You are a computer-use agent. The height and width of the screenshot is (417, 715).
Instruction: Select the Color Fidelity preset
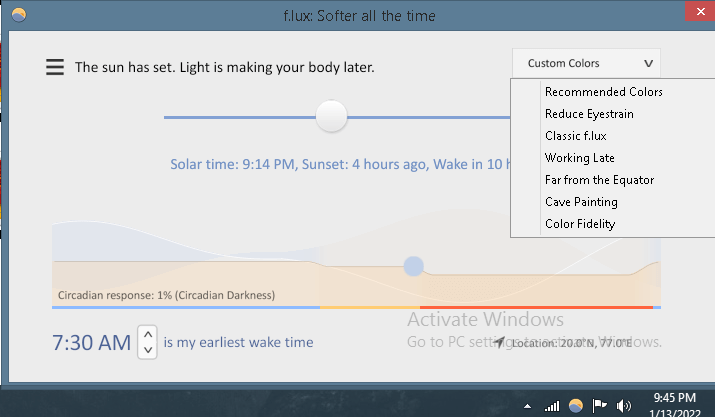tap(580, 224)
